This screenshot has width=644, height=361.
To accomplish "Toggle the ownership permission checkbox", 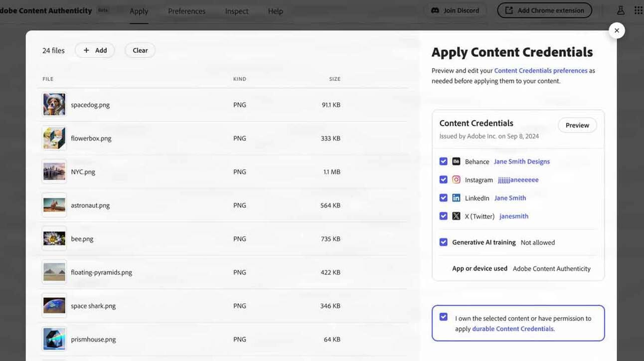I will tap(443, 317).
